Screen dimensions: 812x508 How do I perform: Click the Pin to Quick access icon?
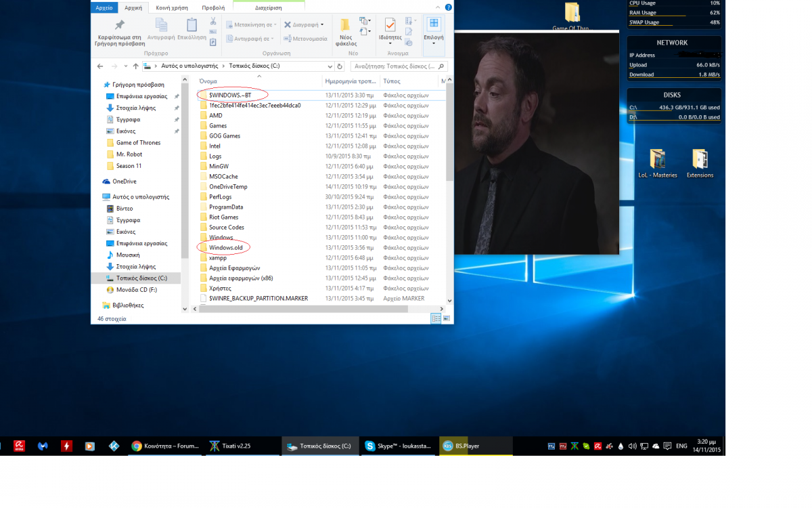[x=119, y=25]
